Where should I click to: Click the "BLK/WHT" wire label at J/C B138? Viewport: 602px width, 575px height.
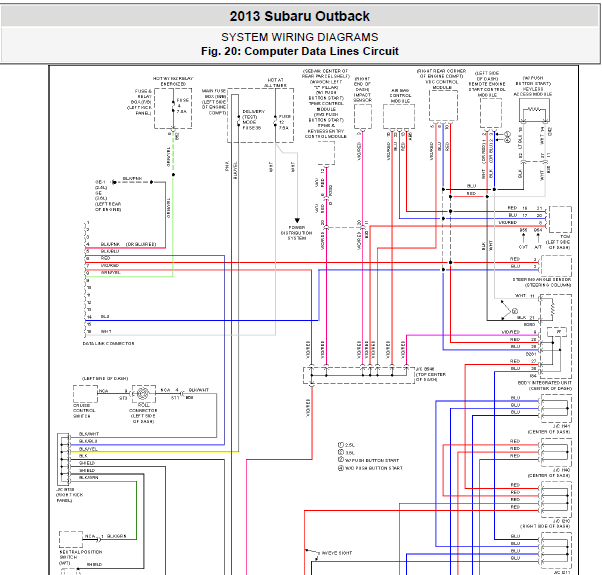(89, 434)
